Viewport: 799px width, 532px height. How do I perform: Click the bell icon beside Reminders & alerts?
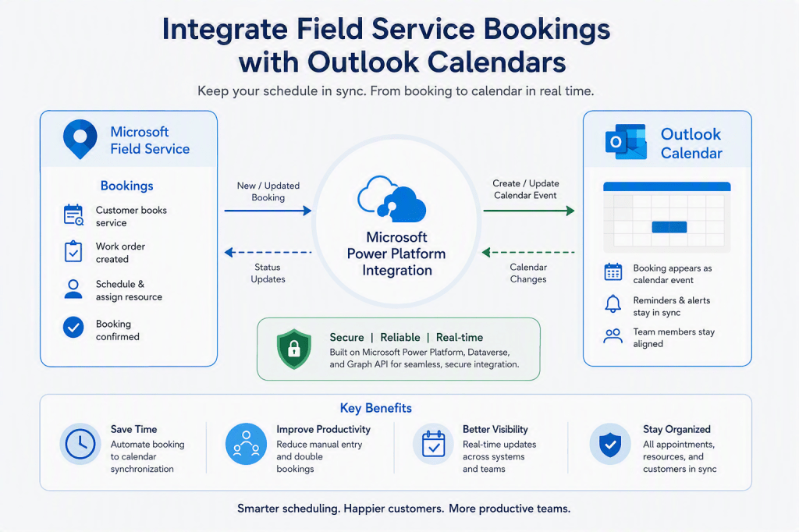click(613, 303)
